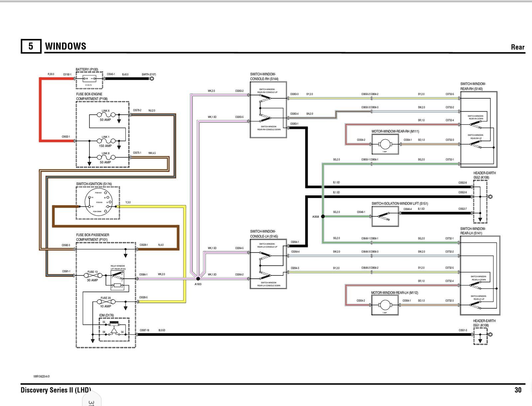The height and width of the screenshot is (406, 532).
Task: Click the BATTERY (P100) label
Action: pyautogui.click(x=87, y=69)
